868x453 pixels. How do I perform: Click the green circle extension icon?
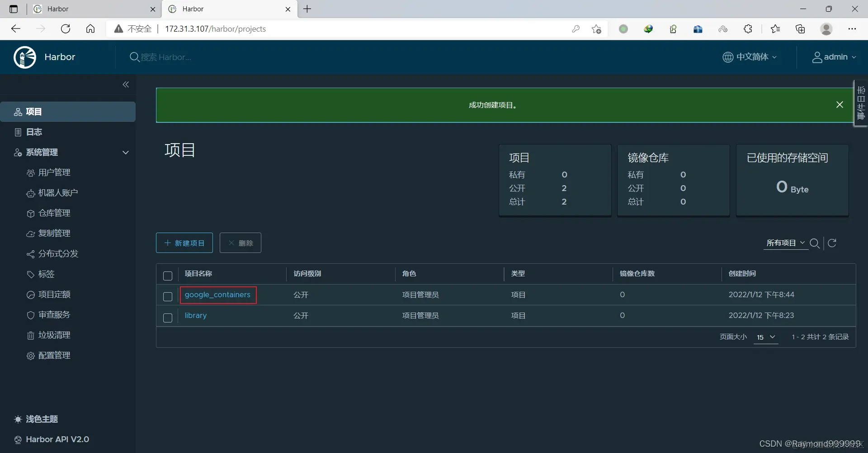[x=623, y=29]
